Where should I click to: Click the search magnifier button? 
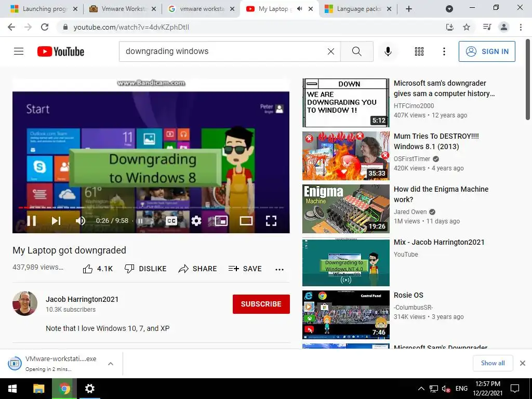point(356,51)
